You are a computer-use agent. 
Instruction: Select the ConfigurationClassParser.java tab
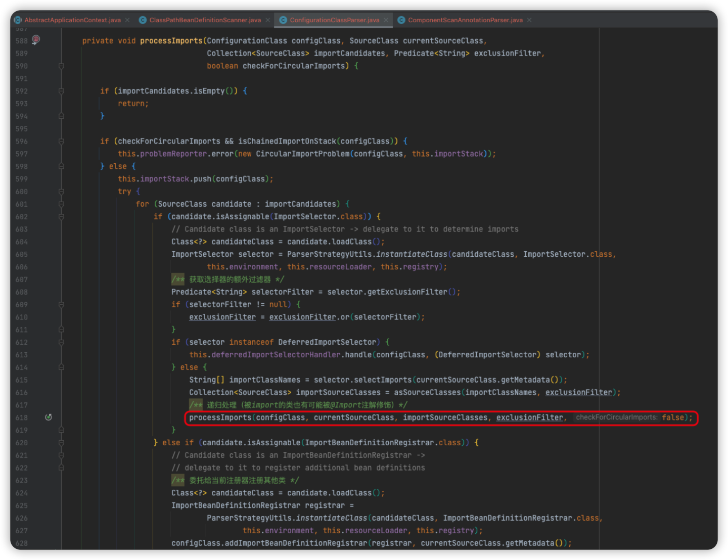click(x=335, y=20)
